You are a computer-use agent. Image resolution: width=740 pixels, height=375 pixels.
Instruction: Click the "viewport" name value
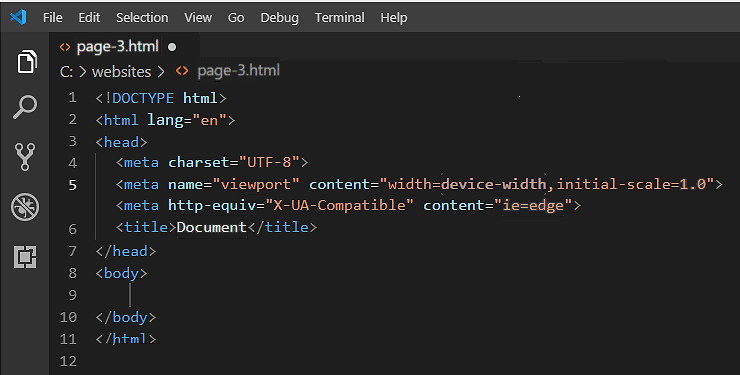pos(256,184)
